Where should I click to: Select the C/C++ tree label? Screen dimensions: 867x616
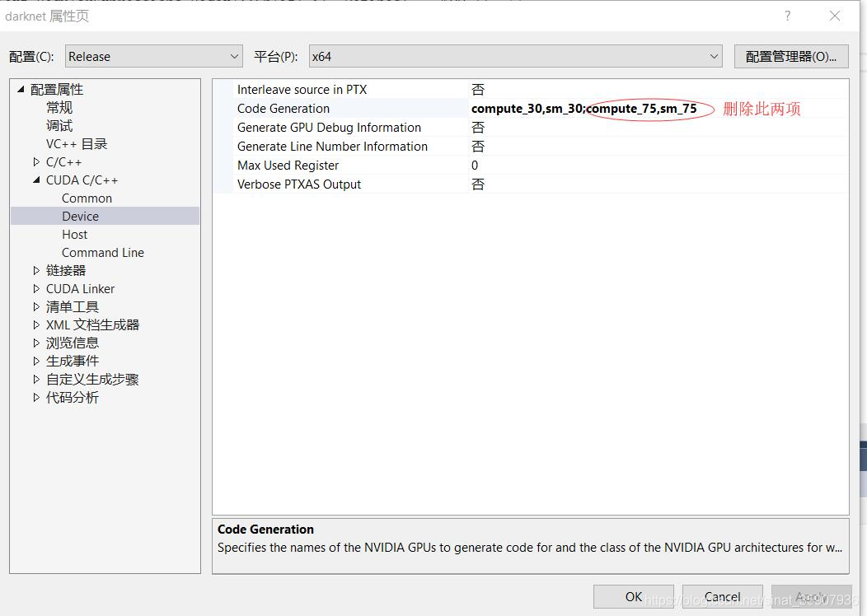click(x=64, y=162)
